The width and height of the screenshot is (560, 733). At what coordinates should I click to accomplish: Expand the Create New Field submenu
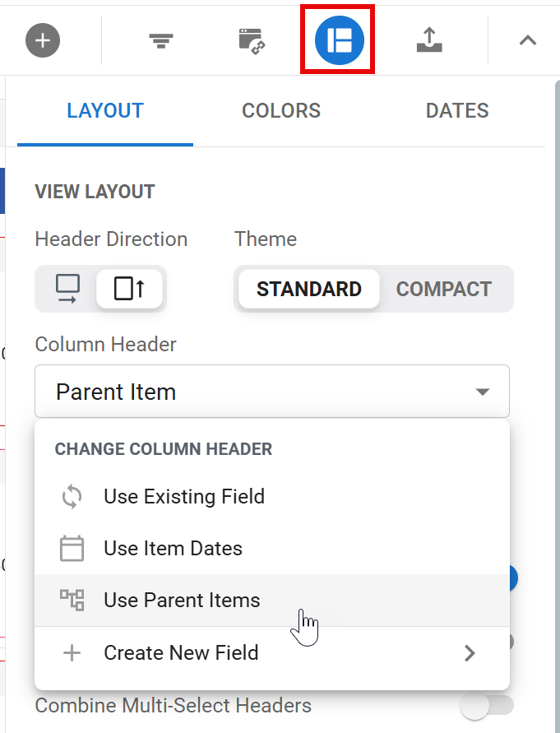(x=470, y=652)
